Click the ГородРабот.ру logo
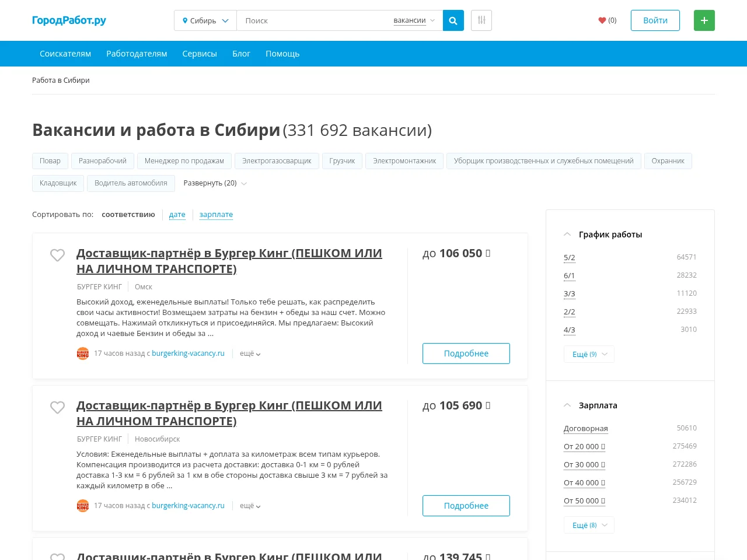Image resolution: width=747 pixels, height=560 pixels. coord(69,20)
